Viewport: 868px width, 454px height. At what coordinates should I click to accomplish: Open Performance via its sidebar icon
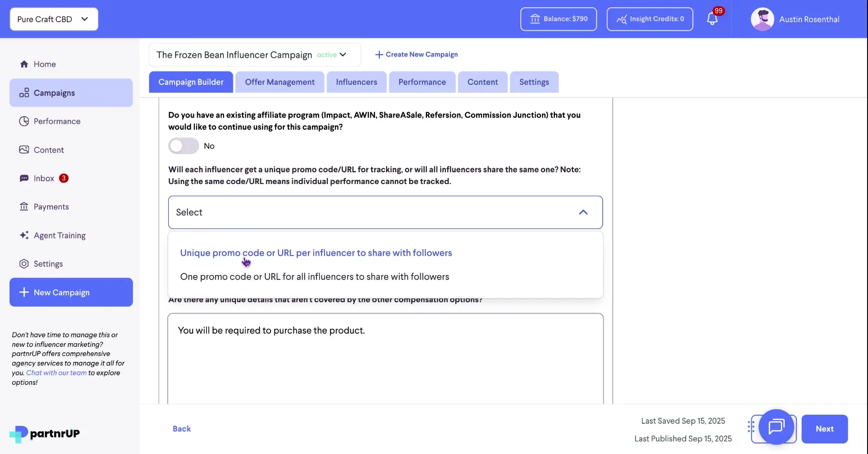(24, 121)
